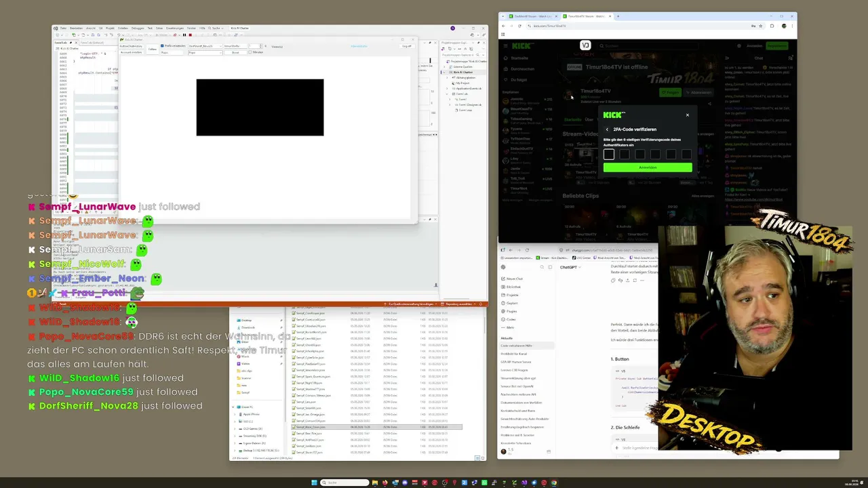This screenshot has width=868, height=488.
Task: Open Chrome's three-dot menu in Kick window
Action: (792, 26)
